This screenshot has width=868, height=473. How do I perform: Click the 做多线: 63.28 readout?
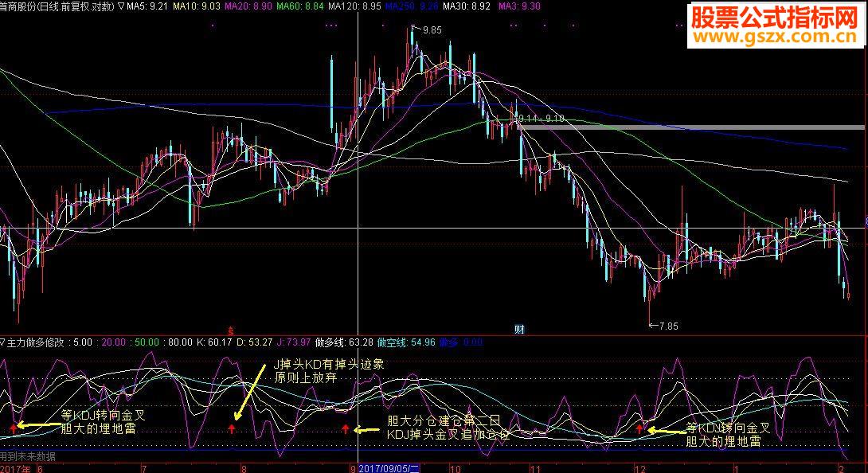(x=344, y=342)
